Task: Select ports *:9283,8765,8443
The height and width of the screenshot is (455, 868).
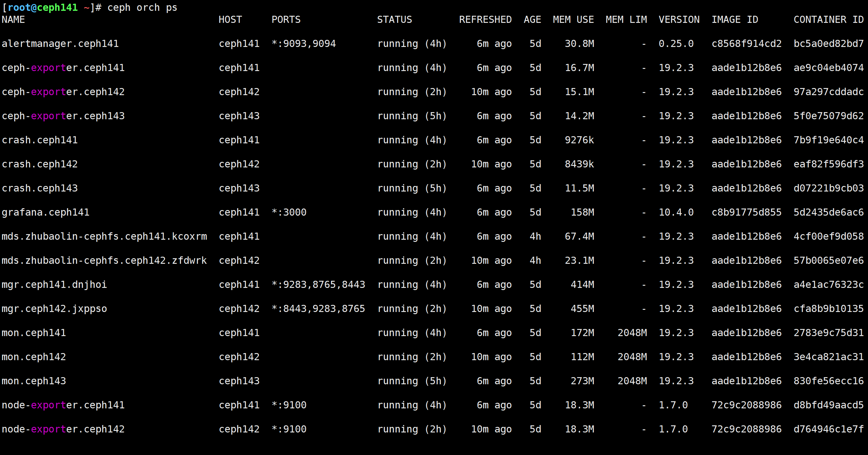Action: [x=318, y=284]
